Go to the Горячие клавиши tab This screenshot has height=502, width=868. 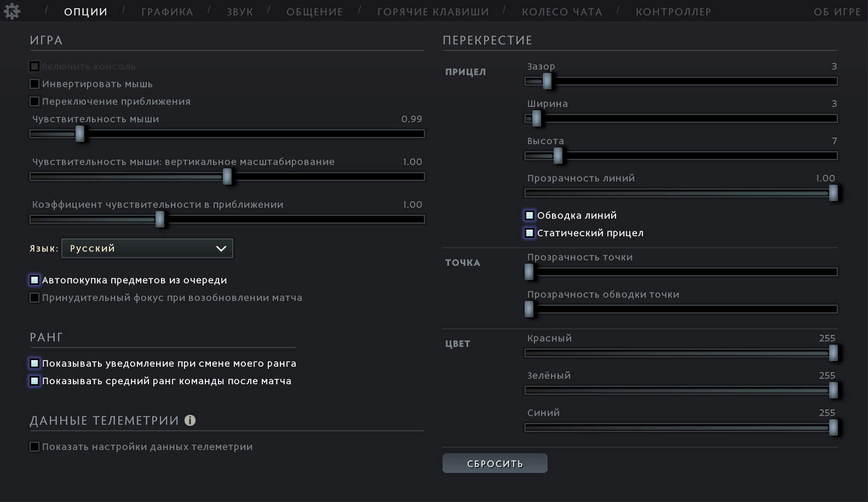[x=433, y=12]
